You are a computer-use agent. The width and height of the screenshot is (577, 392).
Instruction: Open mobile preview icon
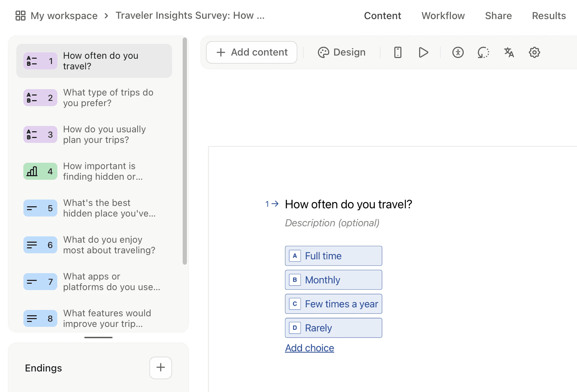tap(398, 52)
